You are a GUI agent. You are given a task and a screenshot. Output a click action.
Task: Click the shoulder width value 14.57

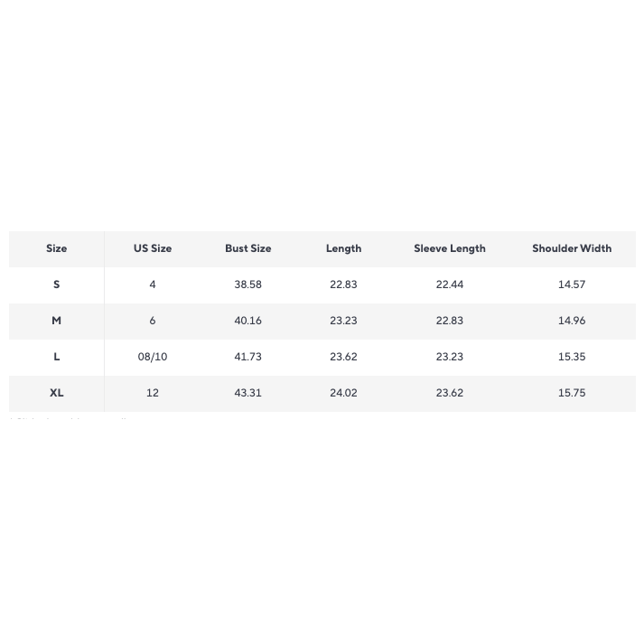(572, 285)
